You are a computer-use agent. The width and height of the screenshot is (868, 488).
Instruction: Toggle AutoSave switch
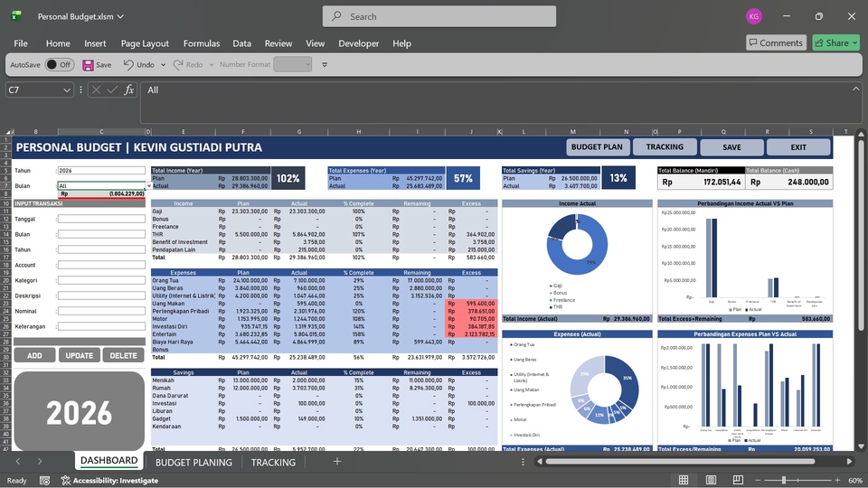point(60,65)
